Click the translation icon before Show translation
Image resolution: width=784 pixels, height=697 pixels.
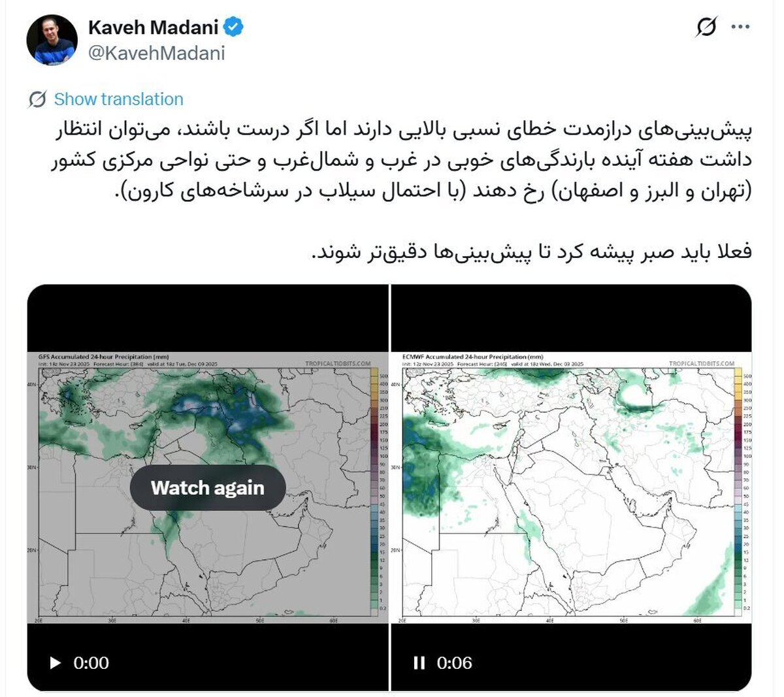click(37, 99)
